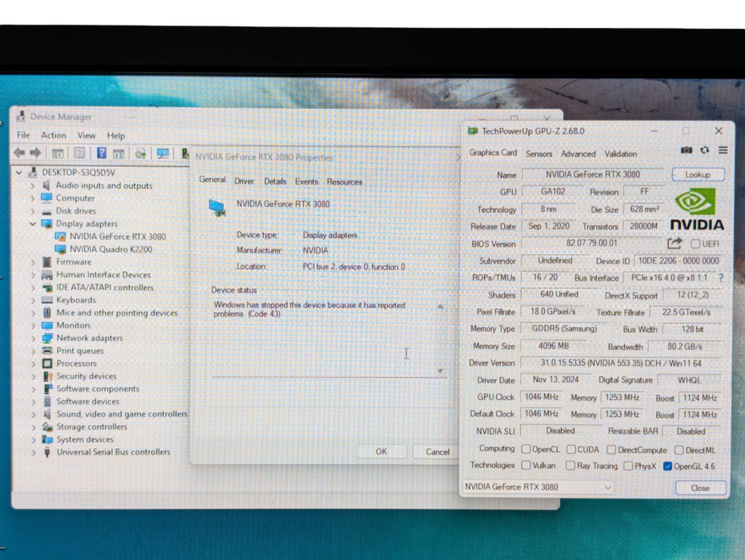Switch to the Sensors tab in GPU-Z
This screenshot has height=560, width=745.
[539, 154]
